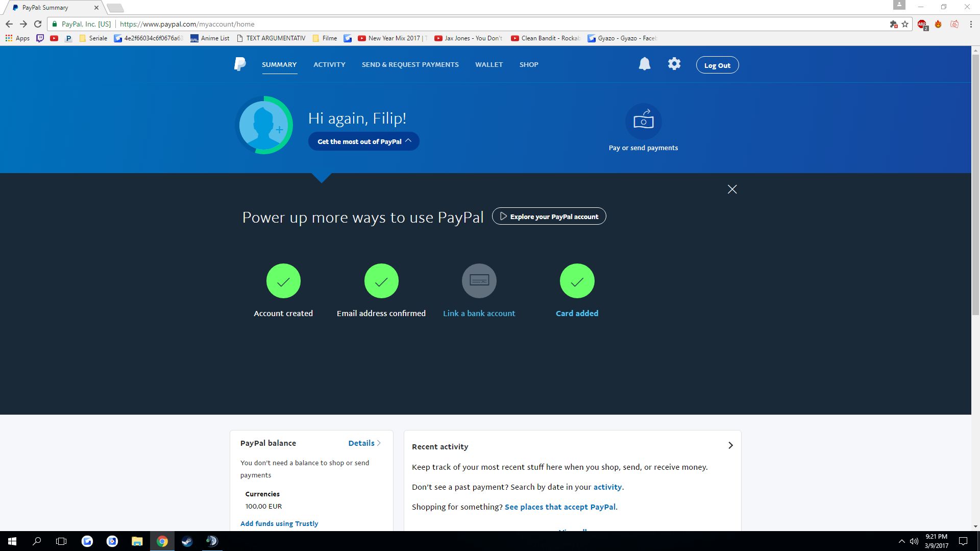Image resolution: width=980 pixels, height=551 pixels.
Task: Open the Filme bookmarks folder
Action: point(325,38)
